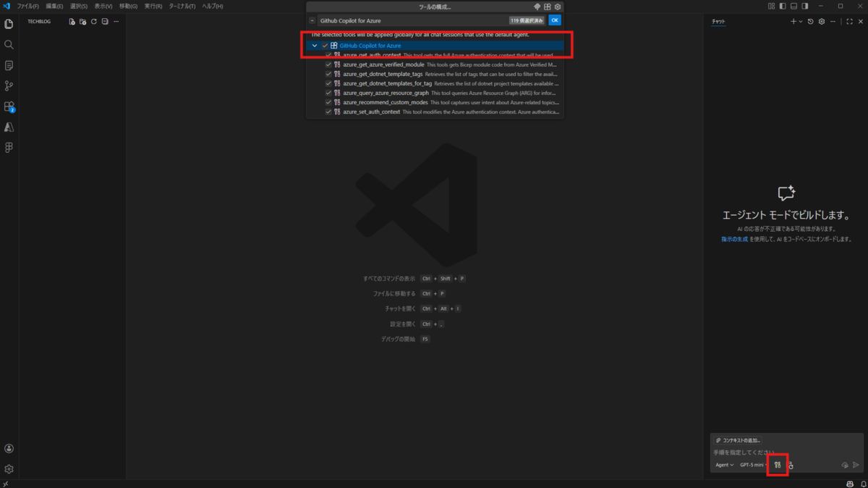
Task: Open explorer more actions ellipsis
Action: coord(116,22)
